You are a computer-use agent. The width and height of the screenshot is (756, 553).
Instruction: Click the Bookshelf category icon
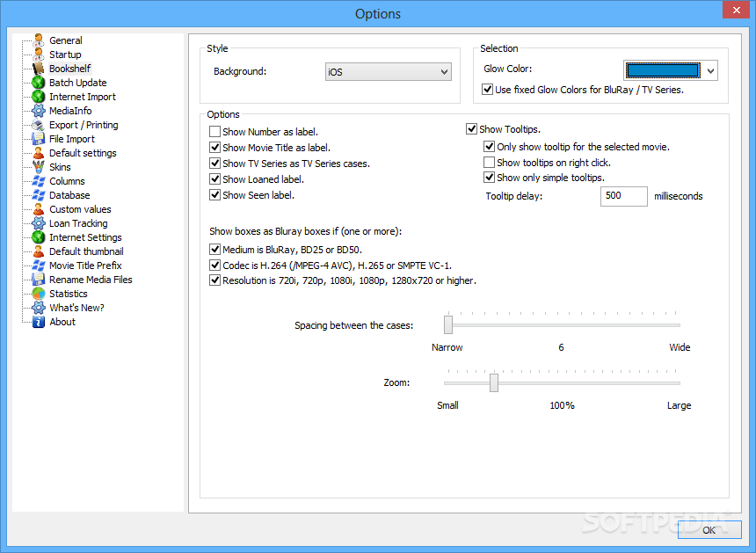click(x=39, y=69)
